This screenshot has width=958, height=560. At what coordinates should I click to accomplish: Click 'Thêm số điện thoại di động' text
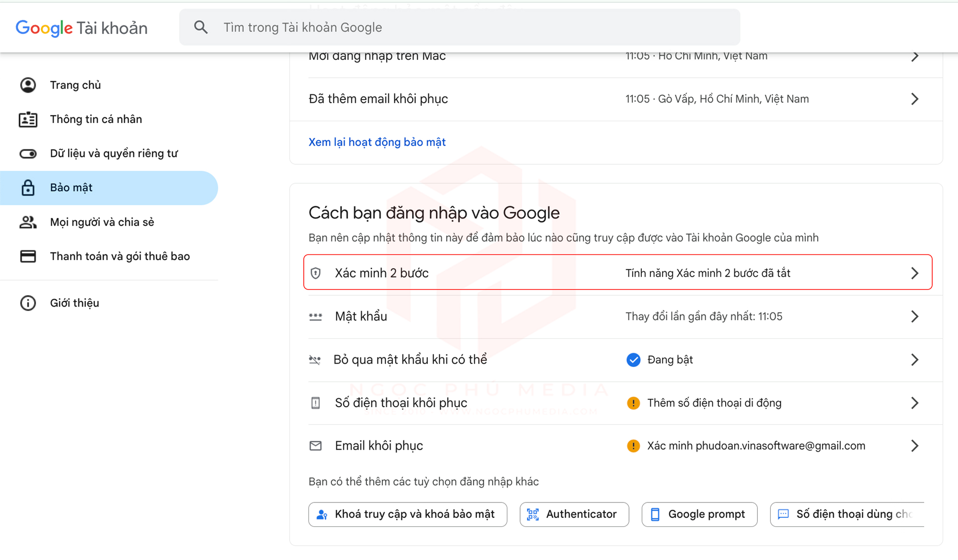714,403
